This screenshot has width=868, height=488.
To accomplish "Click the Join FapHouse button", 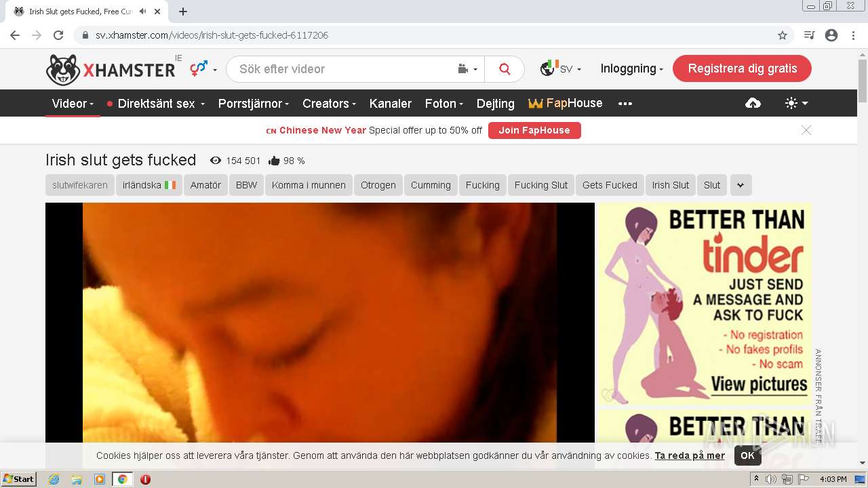I will pos(534,130).
